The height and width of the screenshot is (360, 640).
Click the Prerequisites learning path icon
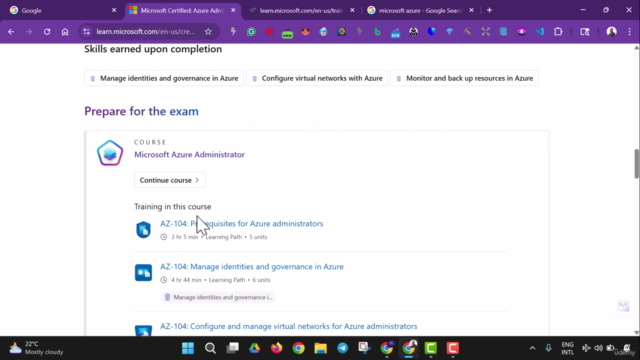click(143, 229)
